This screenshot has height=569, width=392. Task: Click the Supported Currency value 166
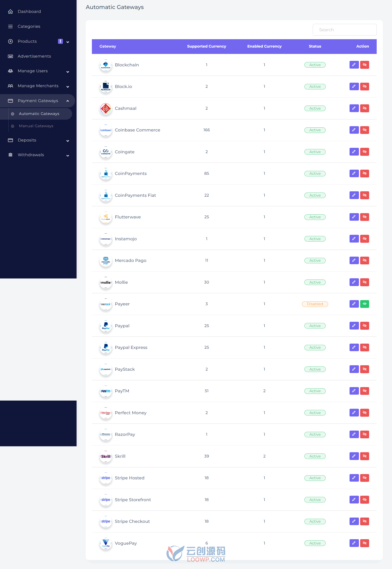pyautogui.click(x=206, y=130)
